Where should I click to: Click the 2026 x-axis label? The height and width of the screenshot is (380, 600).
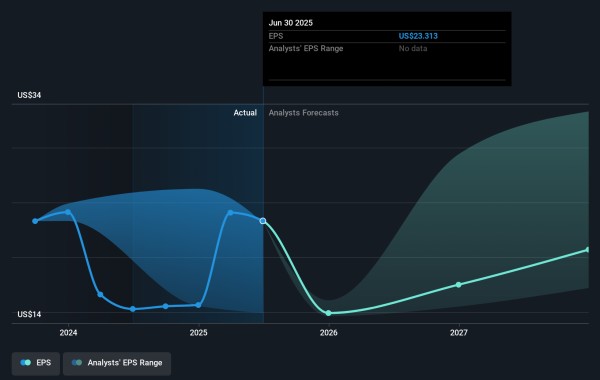tap(329, 333)
